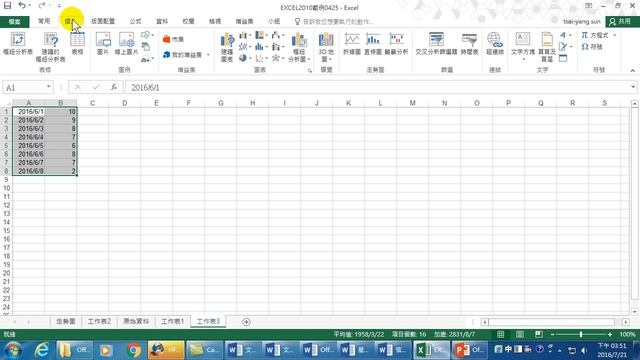Open the Office Store (市集) add-ins

tap(173, 39)
